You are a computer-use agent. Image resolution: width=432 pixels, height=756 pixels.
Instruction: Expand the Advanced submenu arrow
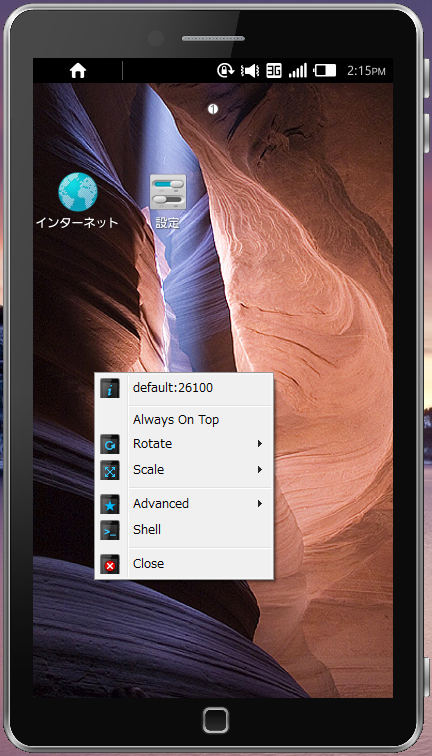(x=260, y=504)
